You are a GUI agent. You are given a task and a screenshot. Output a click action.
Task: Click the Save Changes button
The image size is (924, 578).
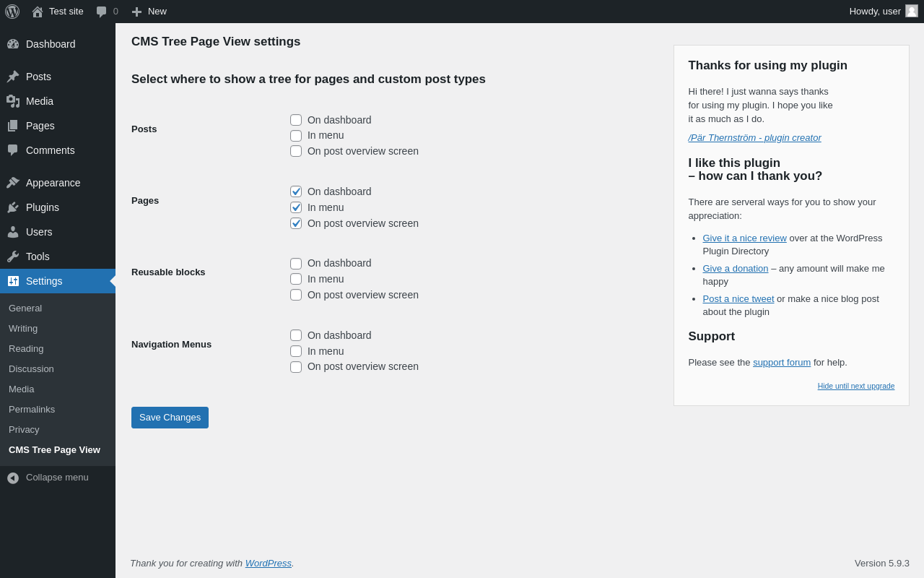(170, 418)
